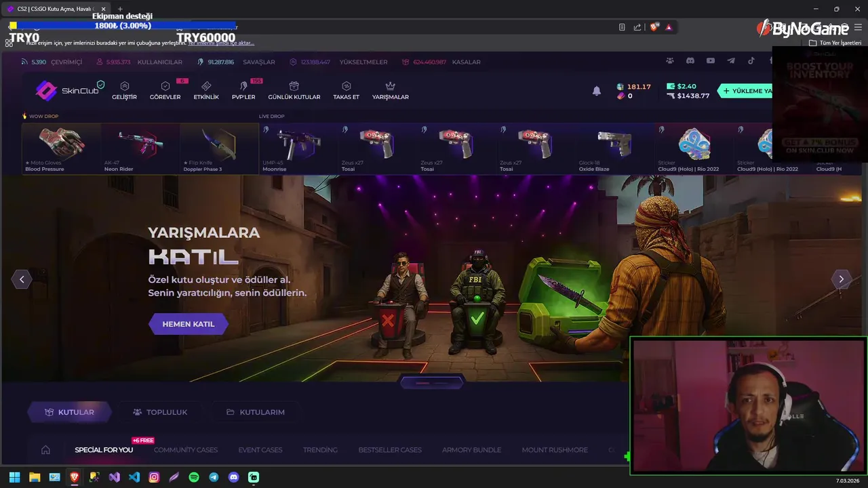
Task: Open Telegram from taskbar
Action: pyautogui.click(x=214, y=477)
